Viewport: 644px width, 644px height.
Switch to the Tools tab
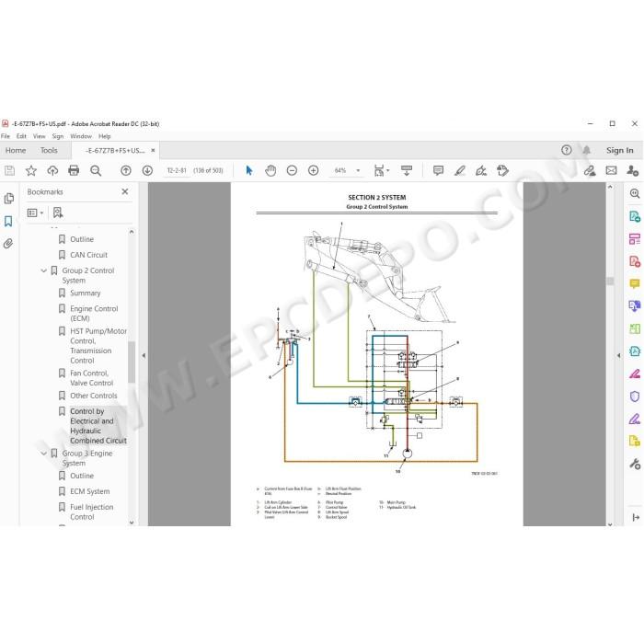pyautogui.click(x=49, y=150)
